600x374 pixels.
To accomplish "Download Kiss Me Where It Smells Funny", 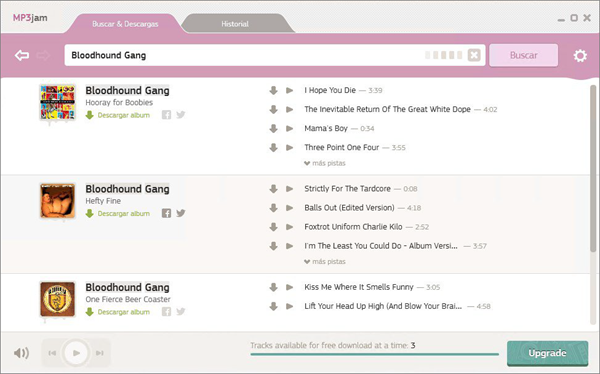I will [273, 287].
